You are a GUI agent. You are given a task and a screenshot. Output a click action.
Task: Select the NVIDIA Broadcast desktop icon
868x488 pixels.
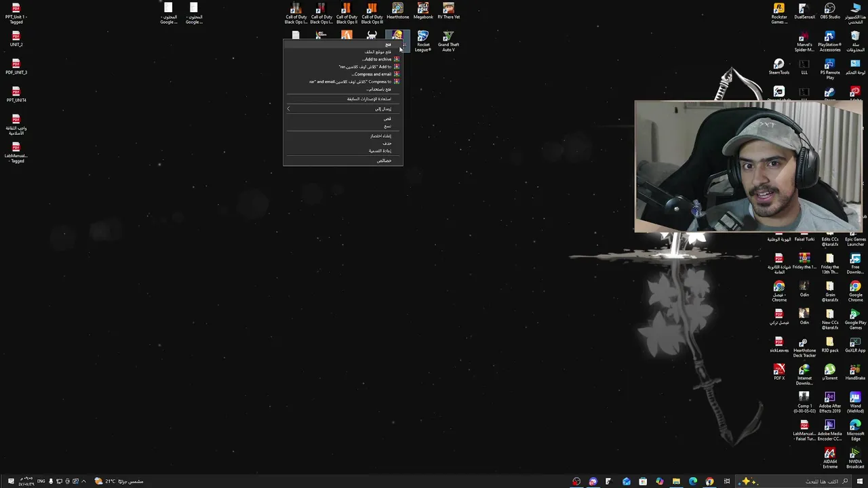click(855, 458)
